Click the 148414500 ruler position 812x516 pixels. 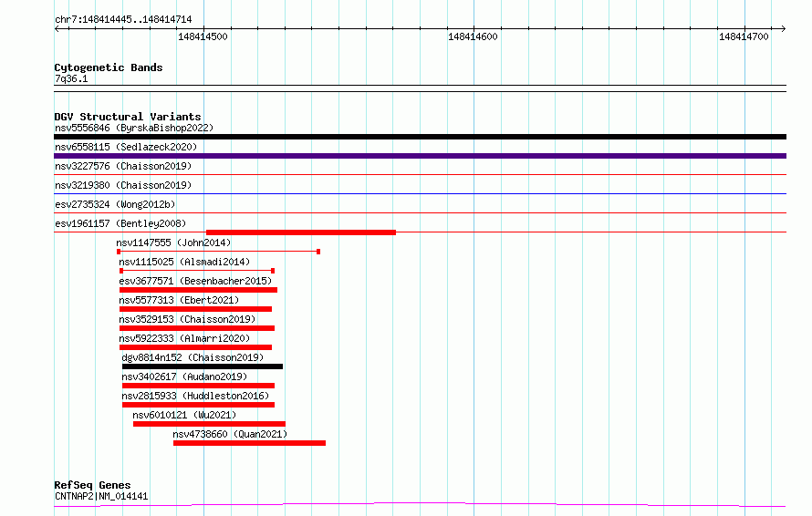203,36
